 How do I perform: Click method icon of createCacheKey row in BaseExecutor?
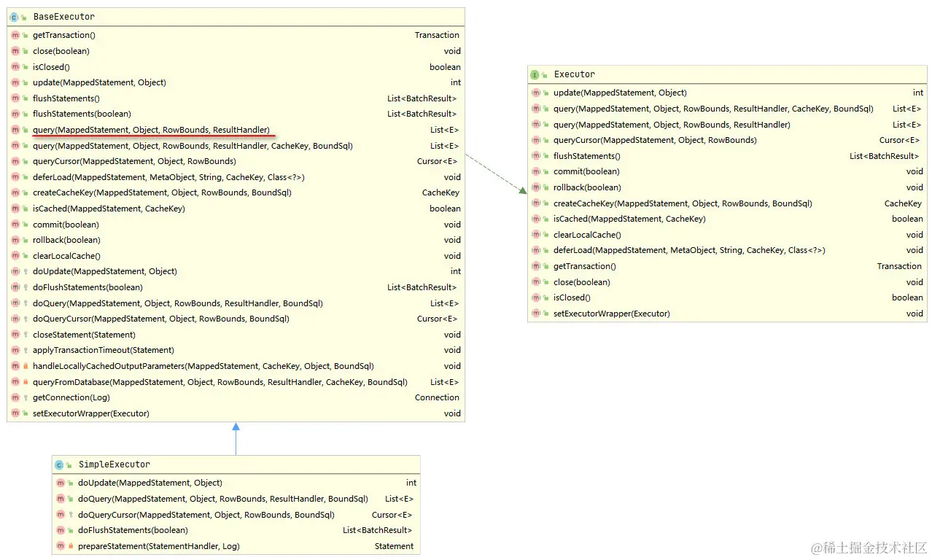(15, 192)
